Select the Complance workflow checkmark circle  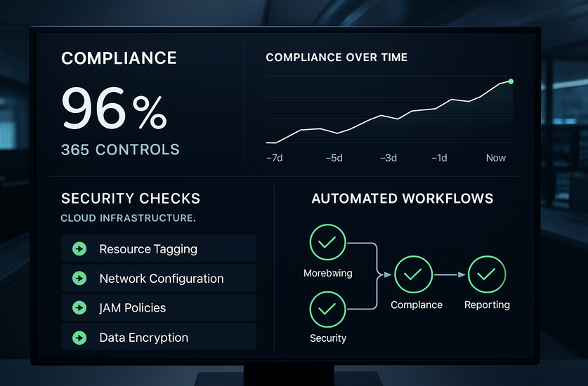[414, 274]
